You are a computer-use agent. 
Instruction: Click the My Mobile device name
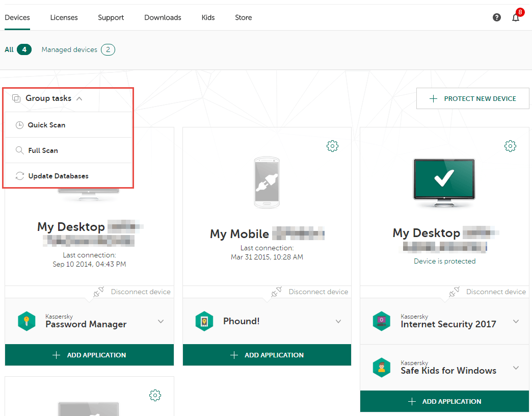coord(240,234)
